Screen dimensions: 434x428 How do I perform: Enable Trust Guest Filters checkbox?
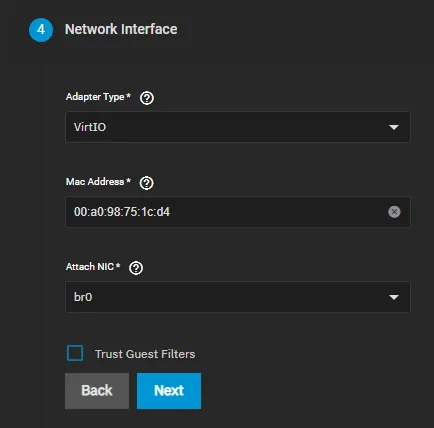(75, 353)
